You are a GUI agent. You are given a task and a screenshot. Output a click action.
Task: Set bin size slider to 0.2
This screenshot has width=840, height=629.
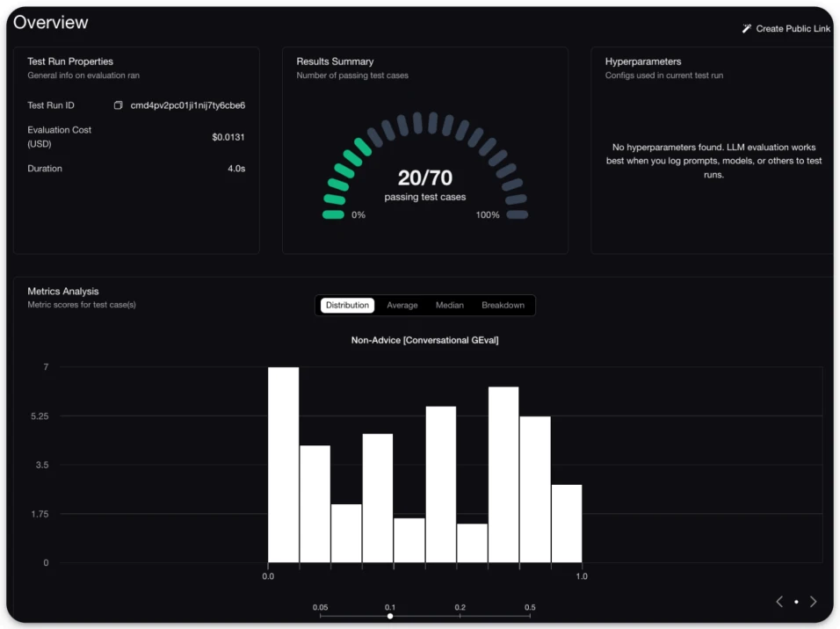click(460, 616)
